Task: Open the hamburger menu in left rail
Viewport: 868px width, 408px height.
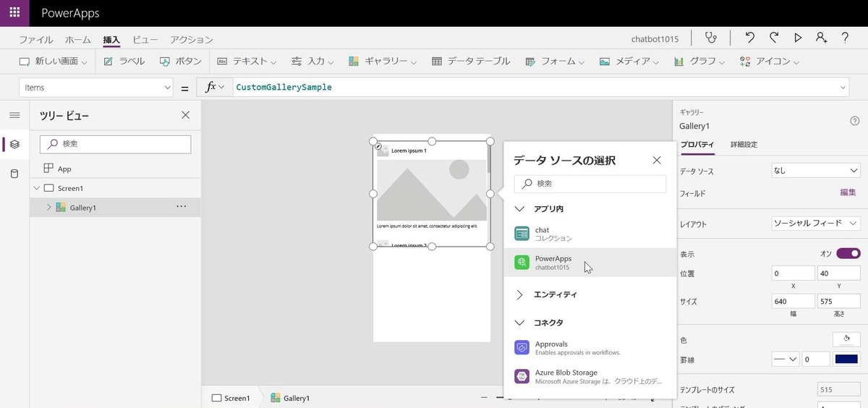Action: point(14,115)
